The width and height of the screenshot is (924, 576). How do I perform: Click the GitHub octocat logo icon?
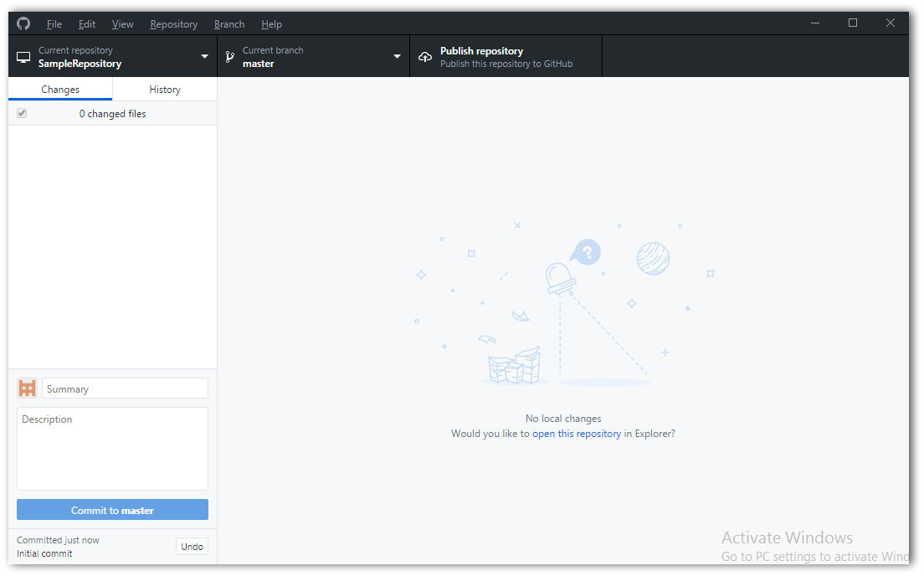tap(23, 23)
